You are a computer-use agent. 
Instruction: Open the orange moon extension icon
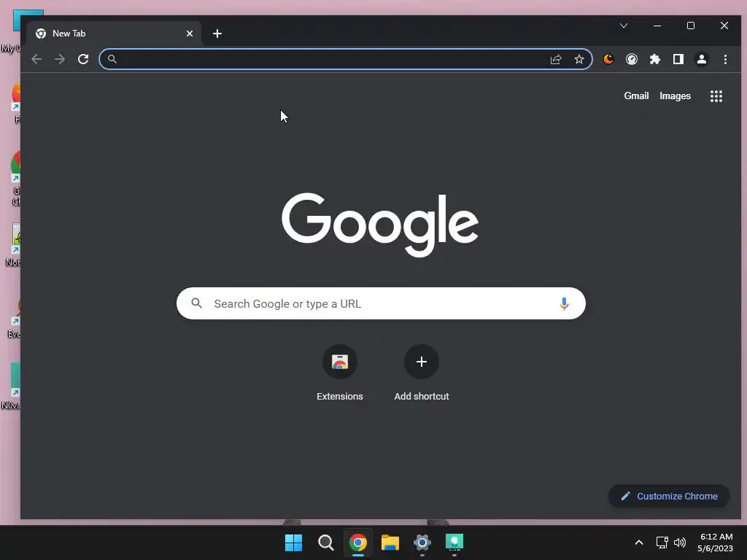click(x=608, y=59)
